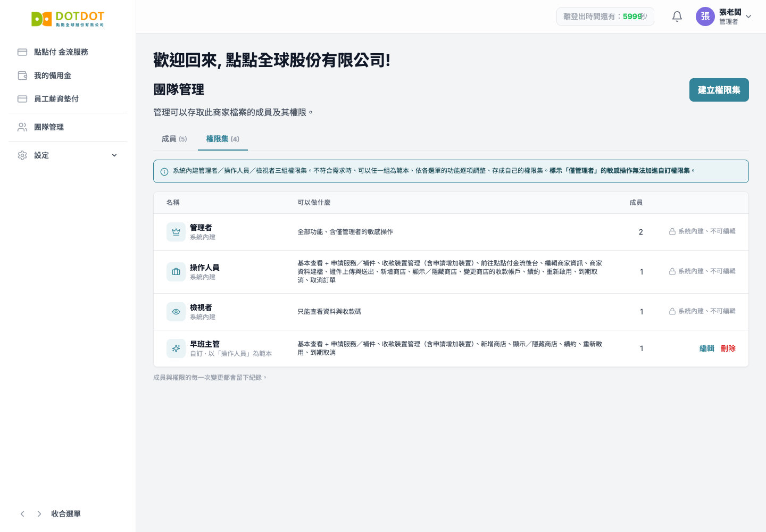Click 全部功能、含僅管理者的敏感操作 text

[x=345, y=232]
